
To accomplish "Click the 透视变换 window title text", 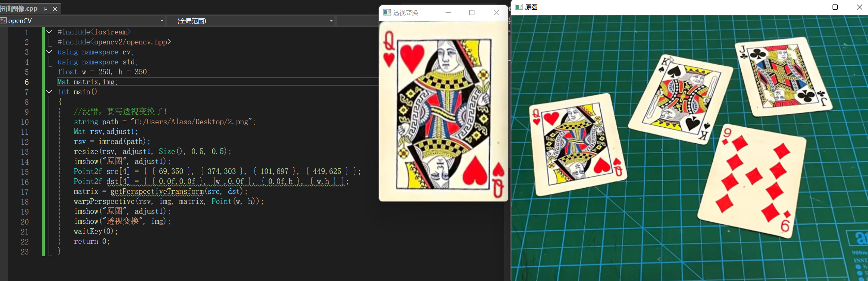I will point(406,13).
